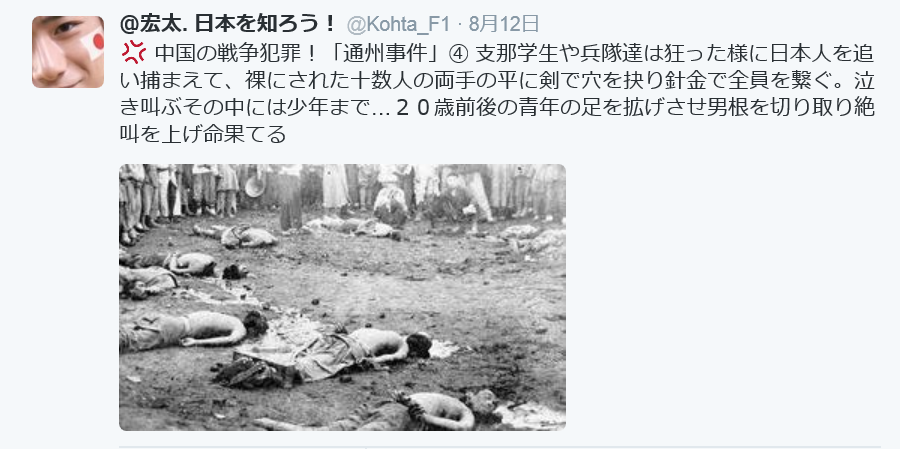Screen dimensions: 900x449
Task: Open the attached black-and-white photo
Action: (342, 297)
